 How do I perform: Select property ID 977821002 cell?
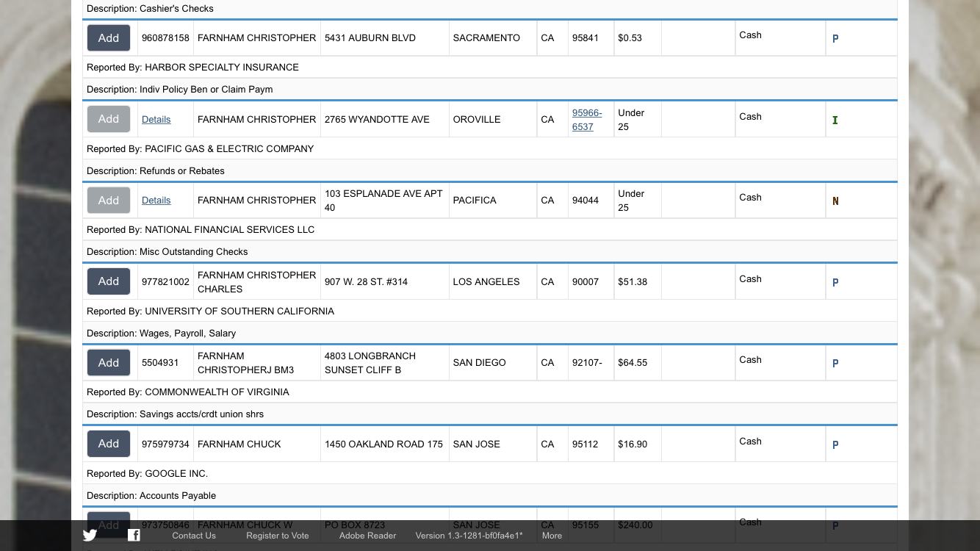point(165,281)
